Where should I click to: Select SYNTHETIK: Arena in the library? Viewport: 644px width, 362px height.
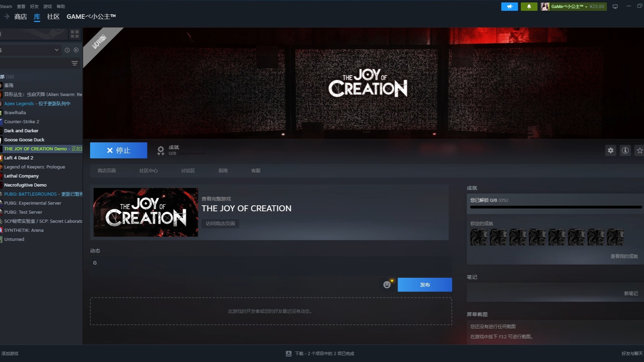(41, 230)
